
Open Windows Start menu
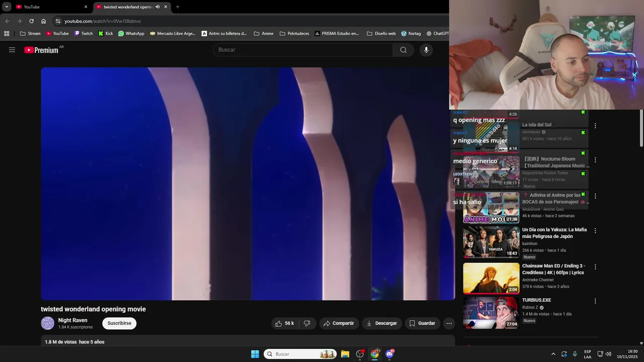click(x=255, y=354)
